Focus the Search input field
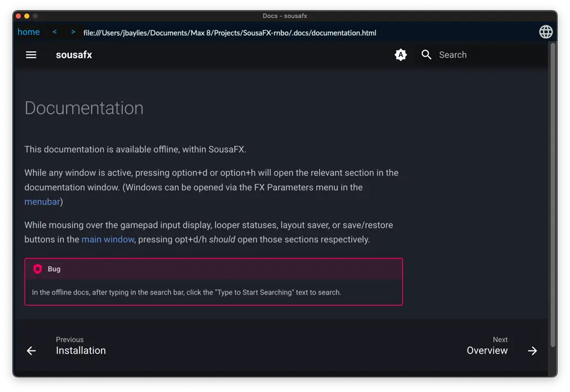 point(485,55)
